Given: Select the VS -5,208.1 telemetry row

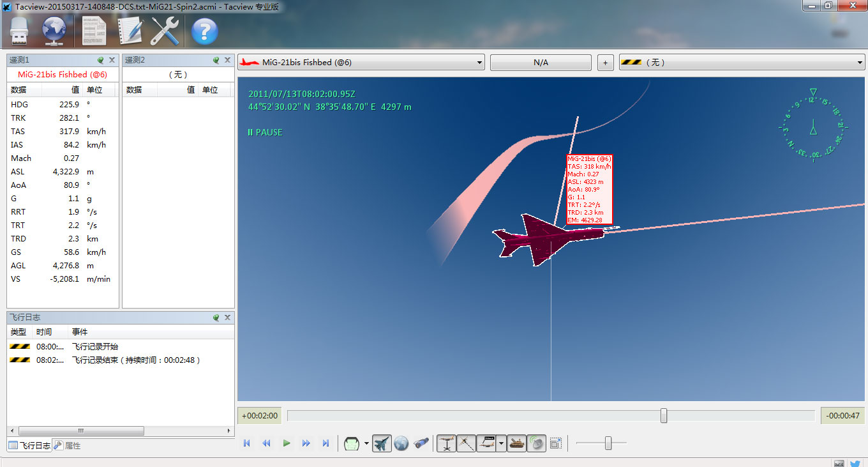Looking at the screenshot, I should coord(63,279).
